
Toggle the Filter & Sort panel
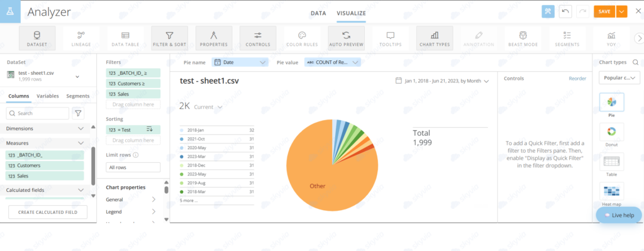click(169, 38)
